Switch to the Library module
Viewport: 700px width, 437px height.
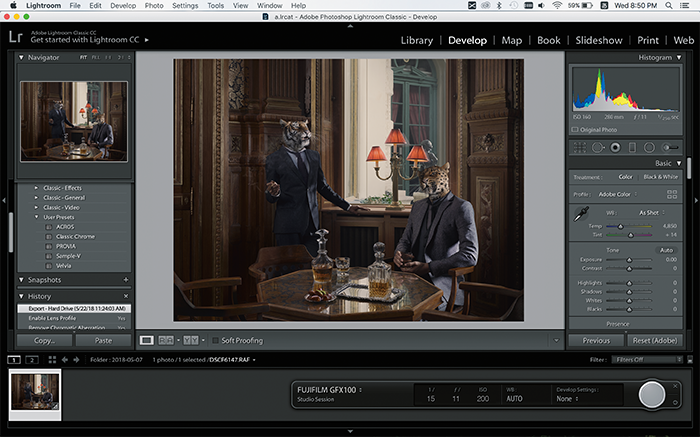coord(416,40)
